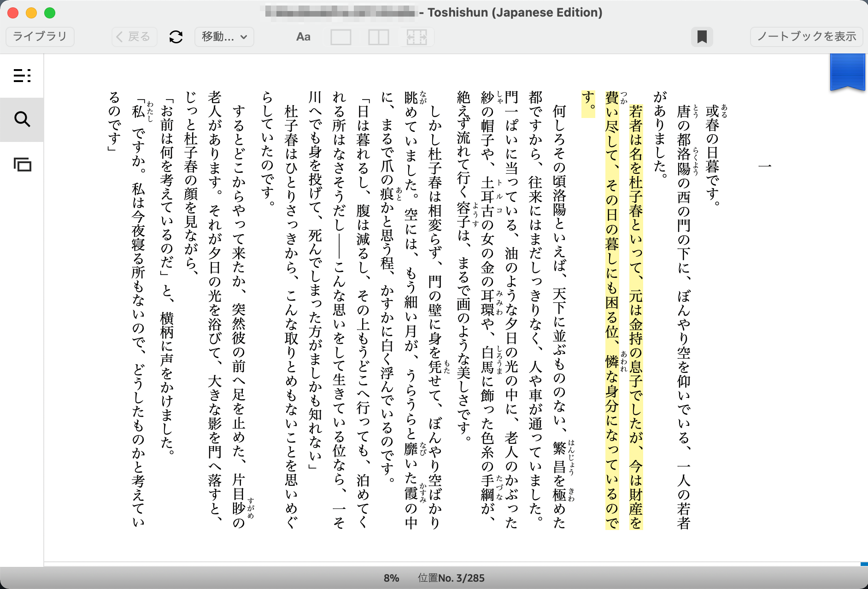Click the macOS green full-screen window button
Image resolution: width=868 pixels, height=589 pixels.
50,13
